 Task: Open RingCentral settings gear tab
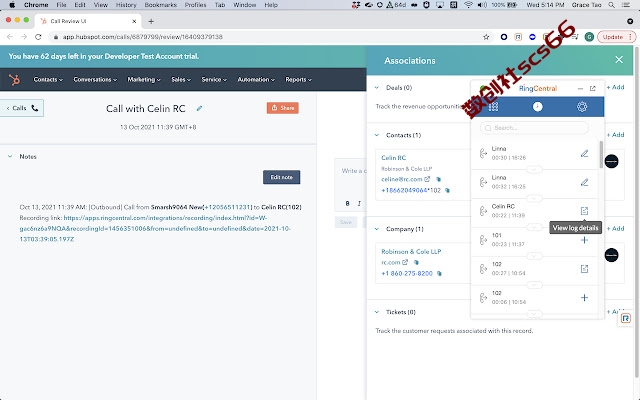point(582,107)
